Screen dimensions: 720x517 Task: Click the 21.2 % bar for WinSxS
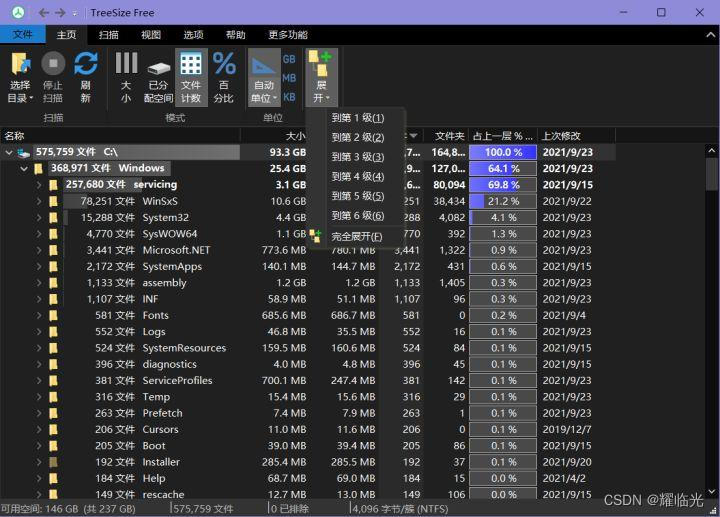(x=503, y=201)
